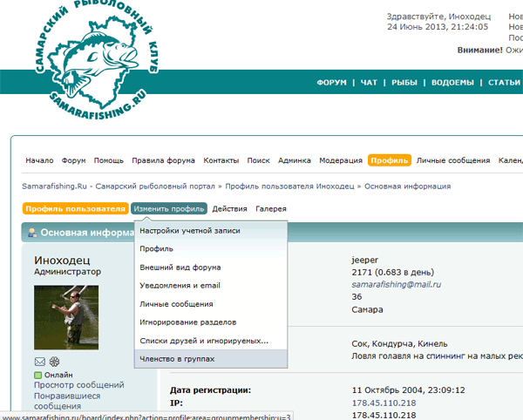523x420 pixels.
Task: Click the Здравствуйте, Иноходец greeting
Action: coord(438,17)
